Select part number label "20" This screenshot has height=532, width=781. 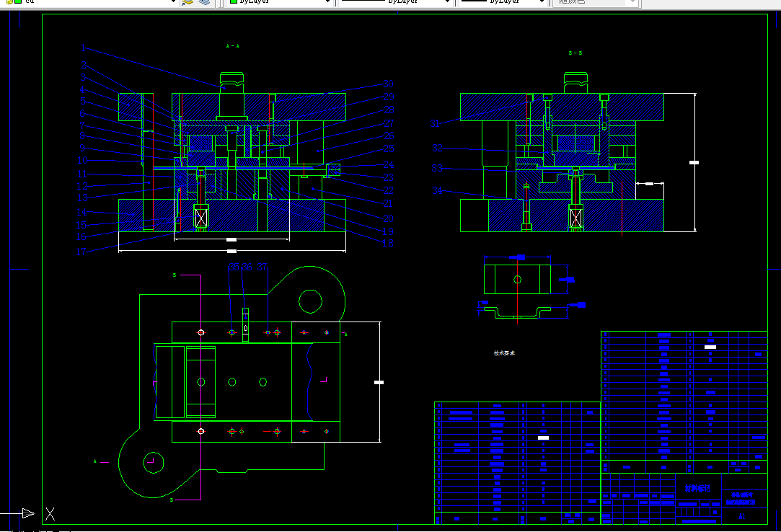389,218
